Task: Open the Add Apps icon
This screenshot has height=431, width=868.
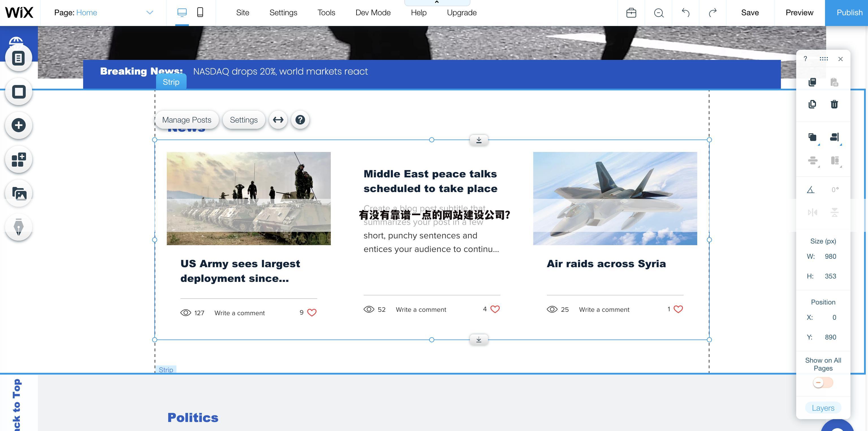Action: [19, 160]
